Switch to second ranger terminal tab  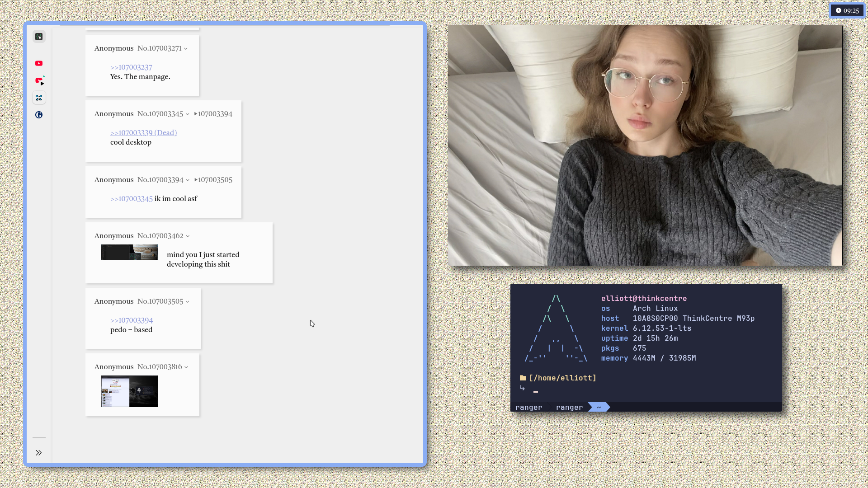click(x=569, y=407)
